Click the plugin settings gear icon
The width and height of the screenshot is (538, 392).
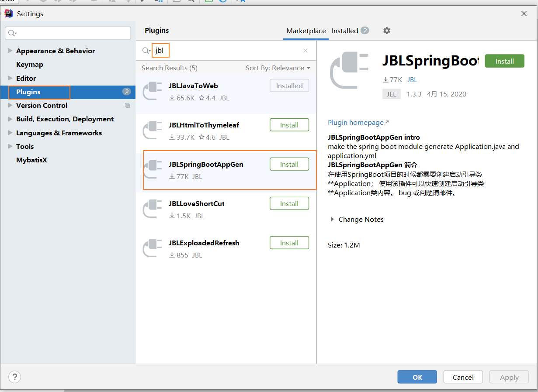386,31
